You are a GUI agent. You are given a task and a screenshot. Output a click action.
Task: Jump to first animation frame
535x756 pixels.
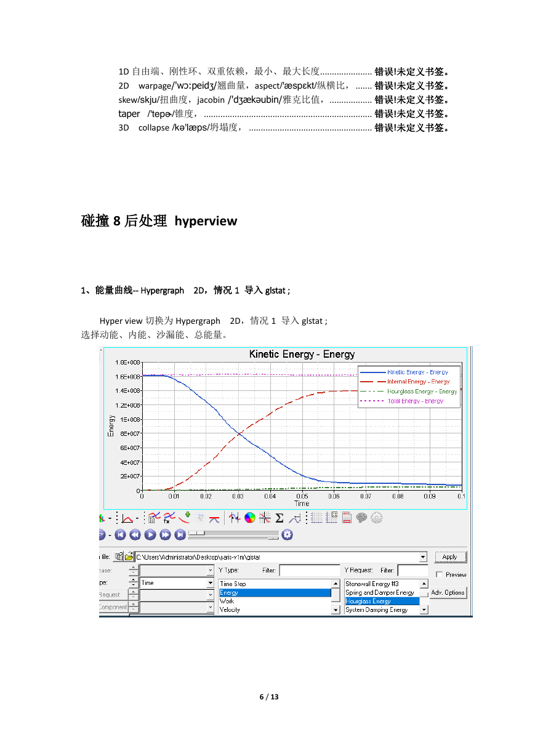point(119,534)
